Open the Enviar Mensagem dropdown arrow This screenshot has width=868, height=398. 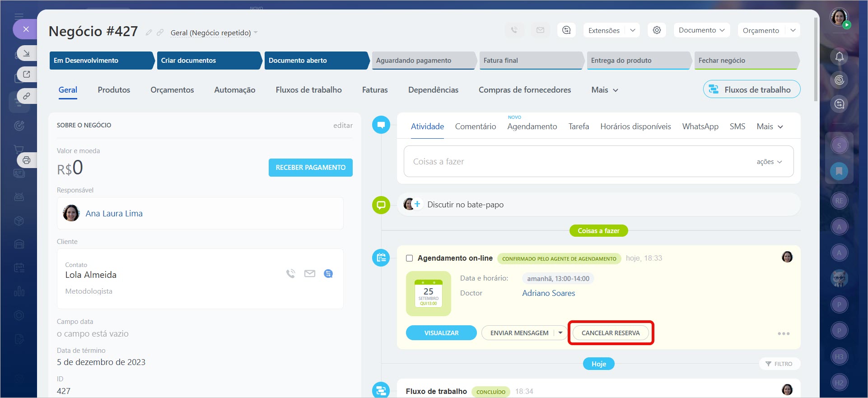click(x=560, y=333)
